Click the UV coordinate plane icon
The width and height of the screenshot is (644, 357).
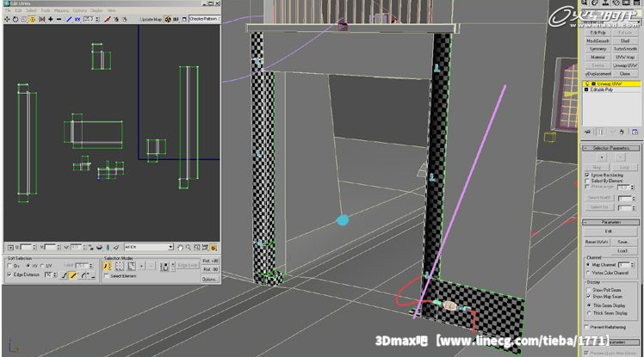176,19
